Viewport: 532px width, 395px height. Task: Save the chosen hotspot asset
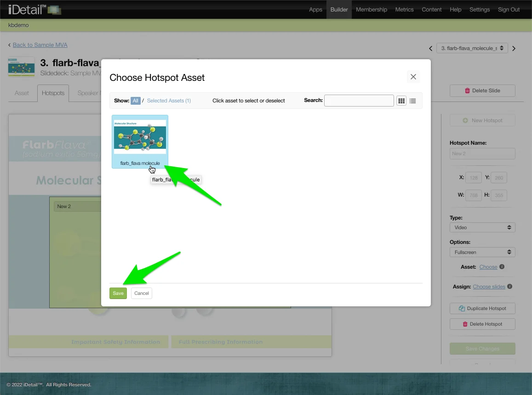118,293
